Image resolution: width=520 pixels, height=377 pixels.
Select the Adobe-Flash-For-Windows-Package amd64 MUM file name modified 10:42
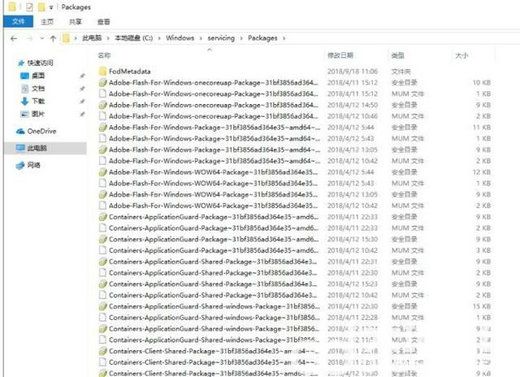[214, 161]
